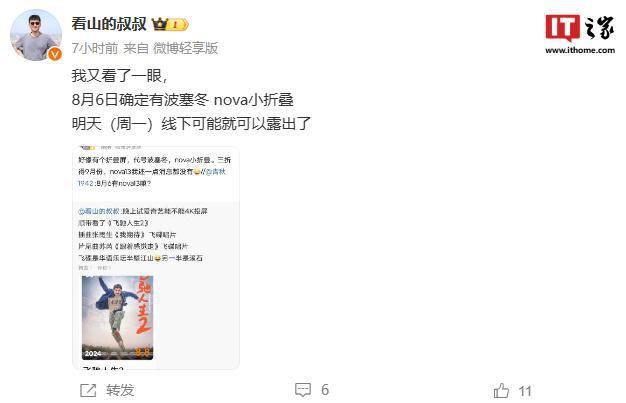
Task: View the 6 comments count
Action: [325, 390]
